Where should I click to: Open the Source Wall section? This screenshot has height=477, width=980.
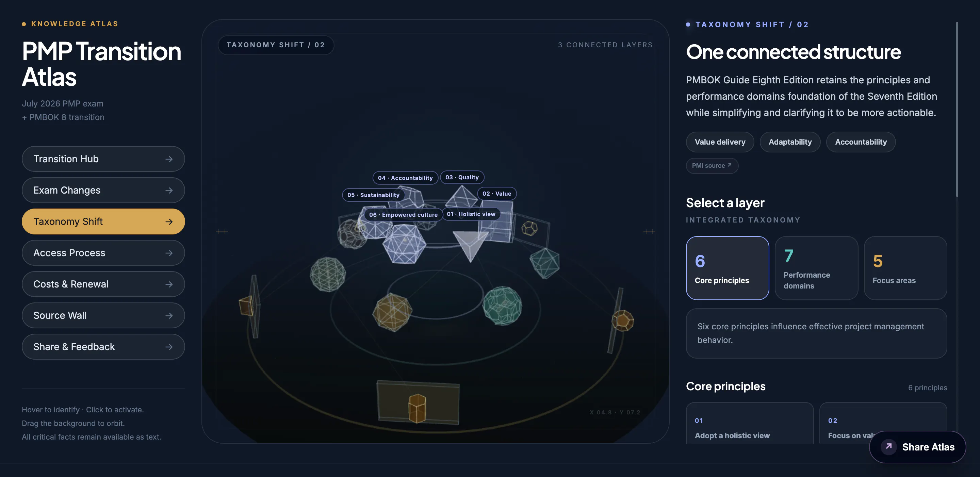(x=103, y=315)
